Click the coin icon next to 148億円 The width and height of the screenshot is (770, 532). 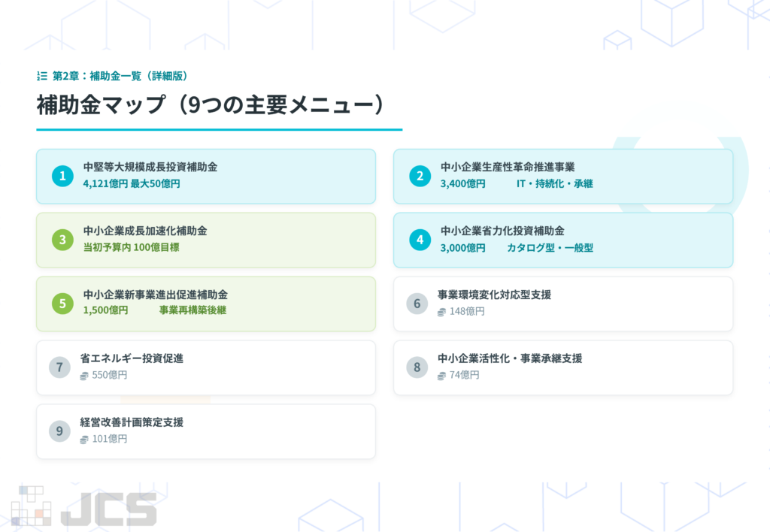tap(441, 312)
